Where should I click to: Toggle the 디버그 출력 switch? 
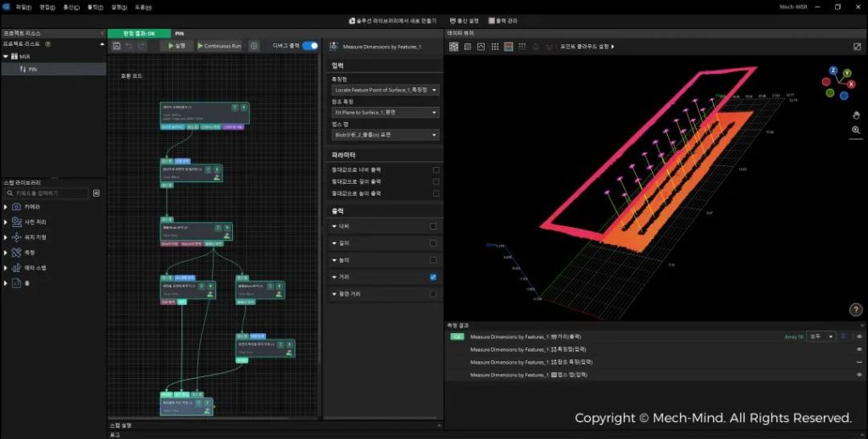(x=310, y=46)
